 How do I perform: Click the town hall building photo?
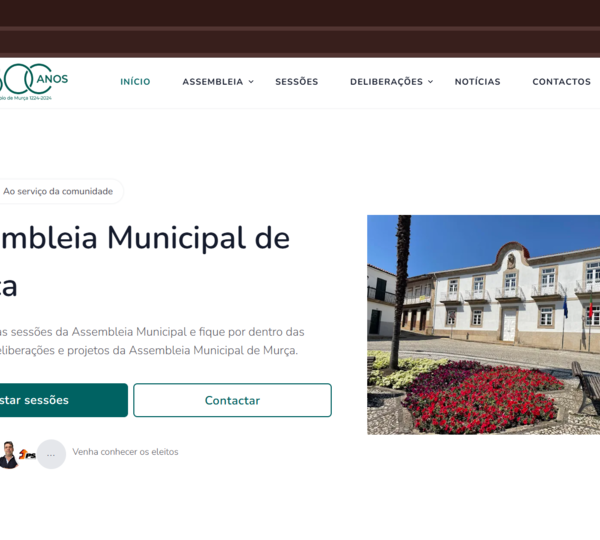click(483, 324)
